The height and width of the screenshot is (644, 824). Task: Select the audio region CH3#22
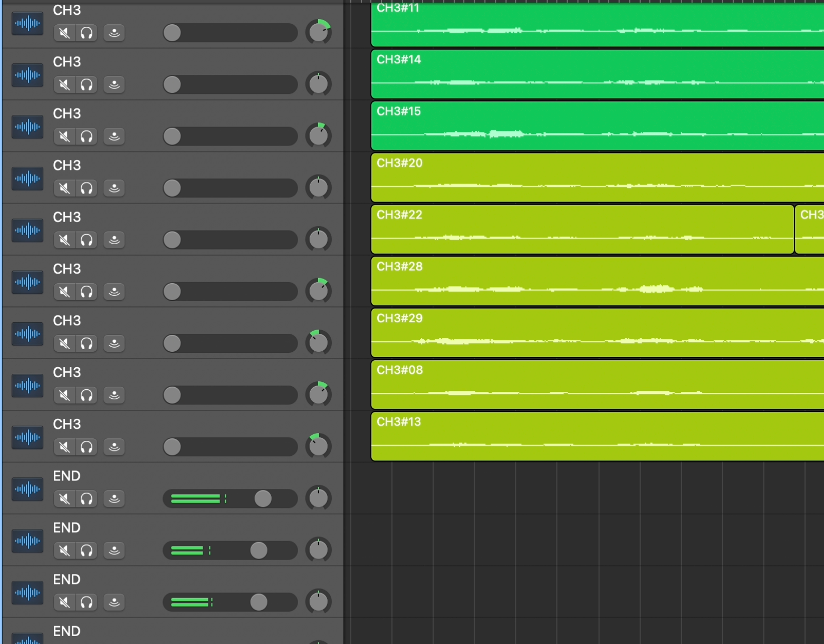coord(583,229)
